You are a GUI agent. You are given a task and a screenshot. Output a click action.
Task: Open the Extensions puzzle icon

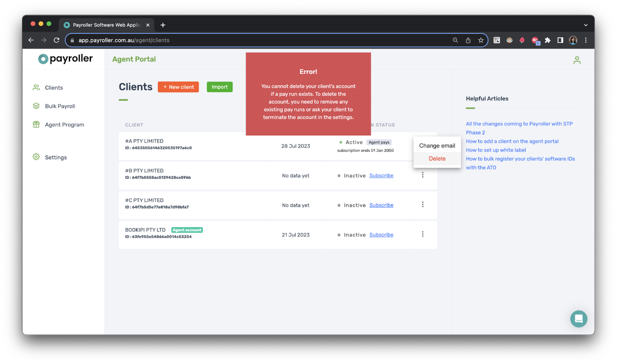click(x=548, y=40)
